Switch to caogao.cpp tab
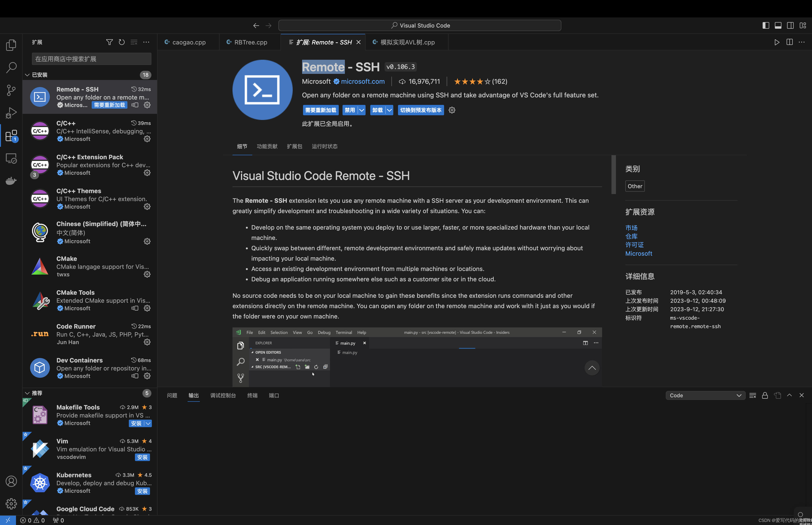 [x=188, y=42]
